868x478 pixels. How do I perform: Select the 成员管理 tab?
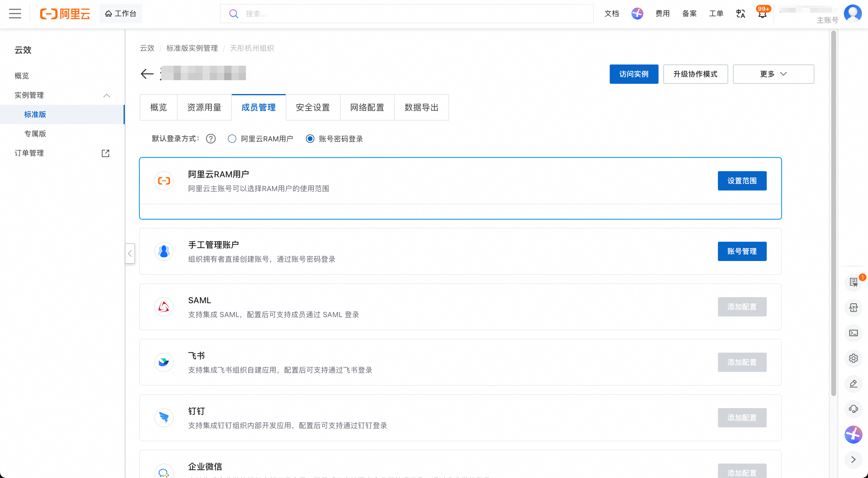tap(259, 108)
